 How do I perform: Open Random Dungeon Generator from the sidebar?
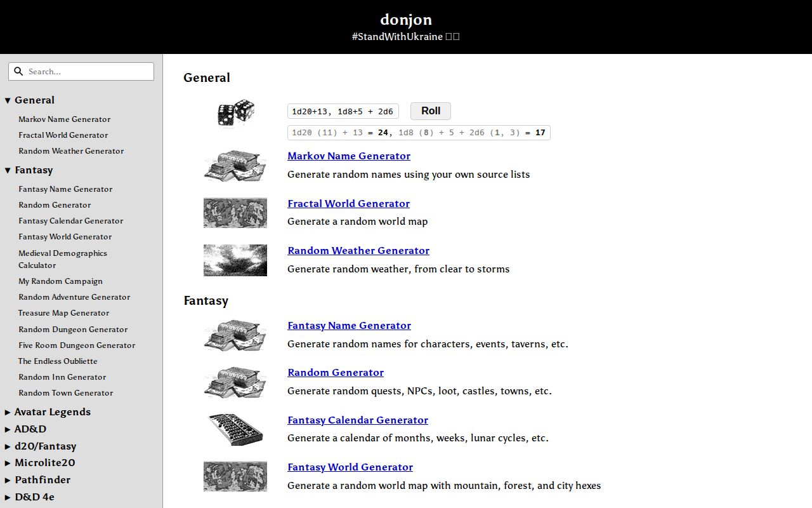(x=73, y=329)
